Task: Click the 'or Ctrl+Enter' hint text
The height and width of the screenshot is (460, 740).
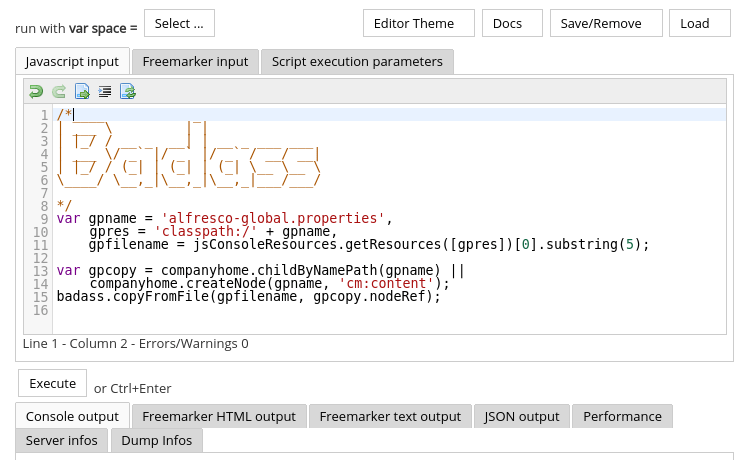Action: pyautogui.click(x=133, y=388)
